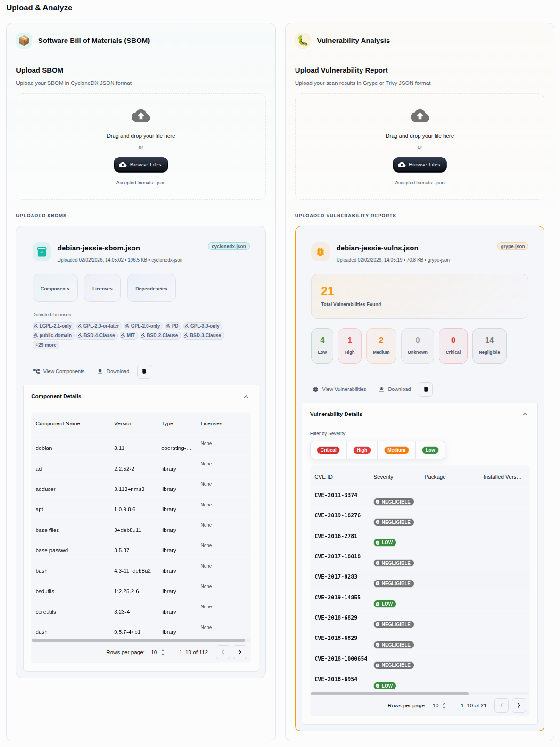Click the GPL-2.0-or-later license chip
The width and height of the screenshot is (560, 747).
pyautogui.click(x=99, y=326)
